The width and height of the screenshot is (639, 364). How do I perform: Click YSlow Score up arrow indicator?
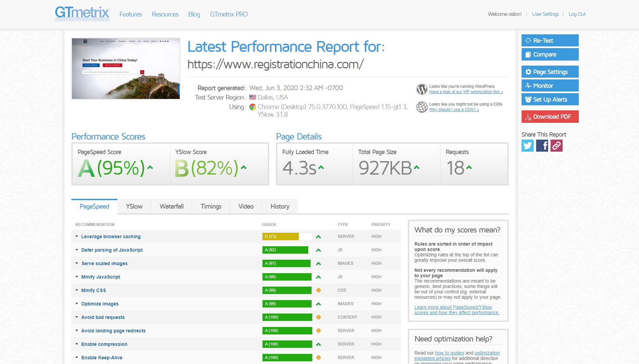coord(244,167)
